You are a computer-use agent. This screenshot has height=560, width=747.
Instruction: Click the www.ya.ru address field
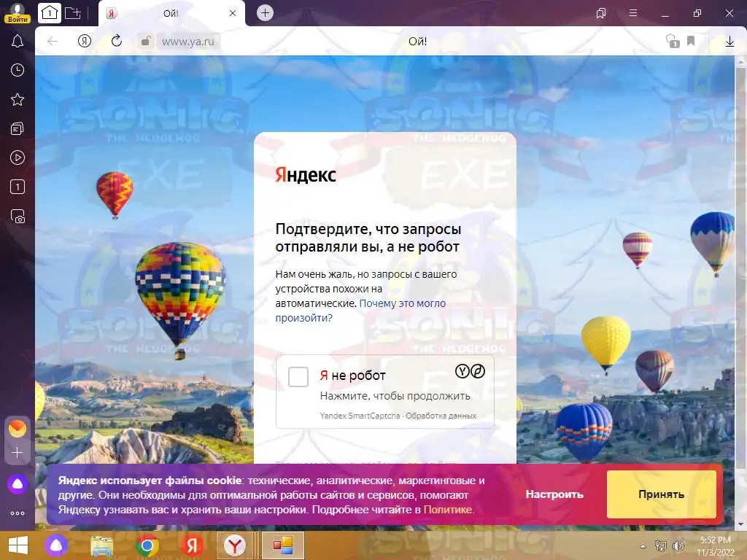[x=188, y=42]
